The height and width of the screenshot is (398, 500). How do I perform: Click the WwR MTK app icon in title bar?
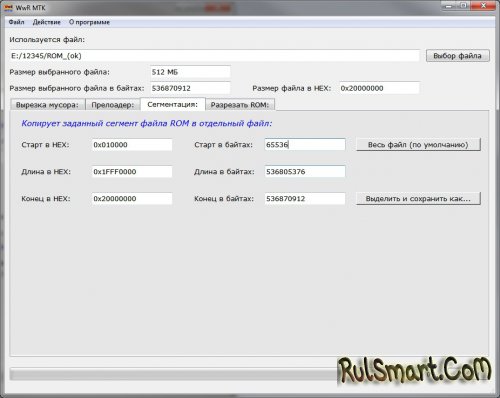[9, 7]
